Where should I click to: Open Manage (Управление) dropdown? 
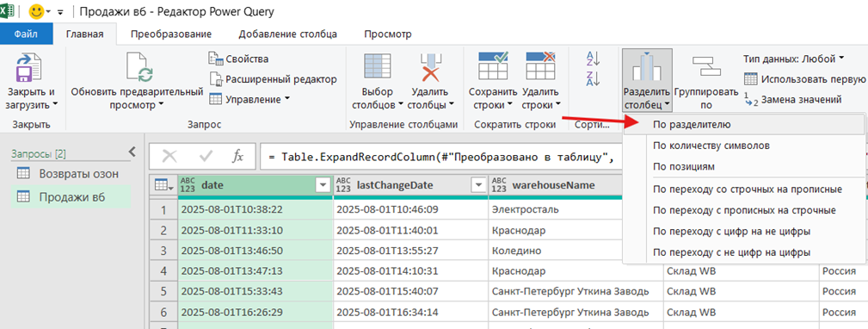(249, 100)
